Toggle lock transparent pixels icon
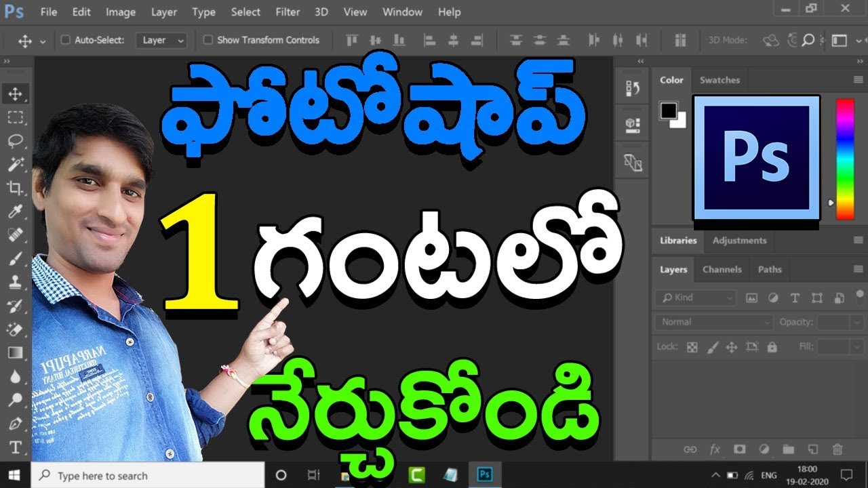868x488 pixels. (x=692, y=347)
